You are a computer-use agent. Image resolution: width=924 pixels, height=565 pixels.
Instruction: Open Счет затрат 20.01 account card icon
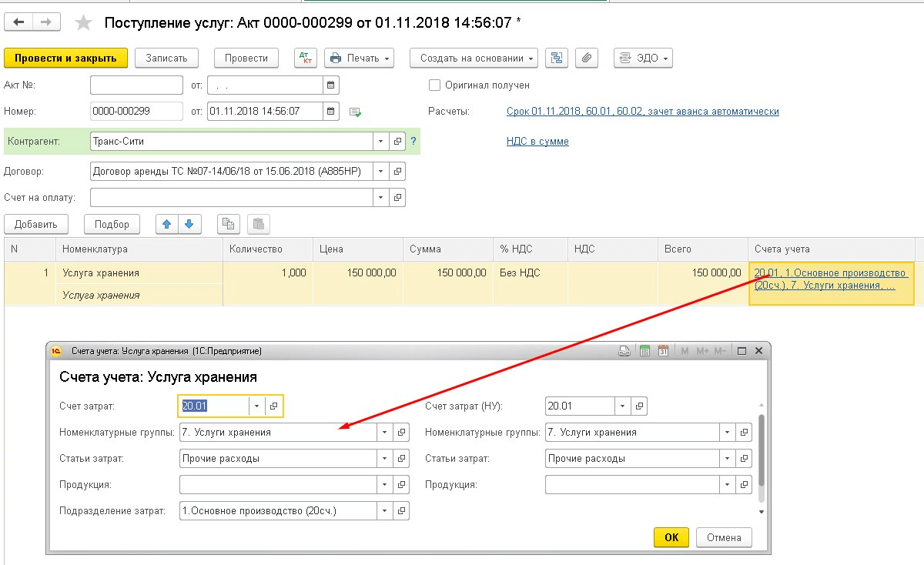pyautogui.click(x=275, y=406)
